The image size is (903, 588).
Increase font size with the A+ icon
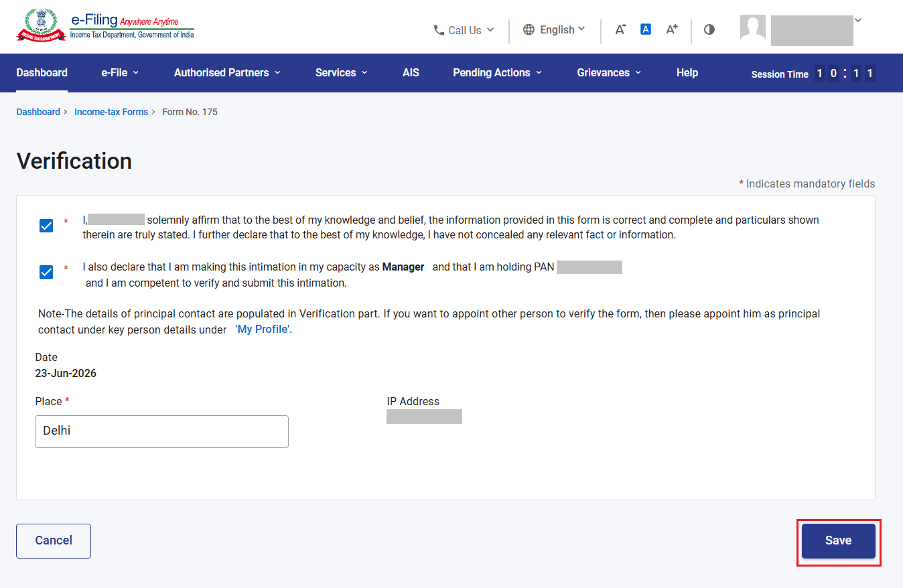(x=671, y=29)
